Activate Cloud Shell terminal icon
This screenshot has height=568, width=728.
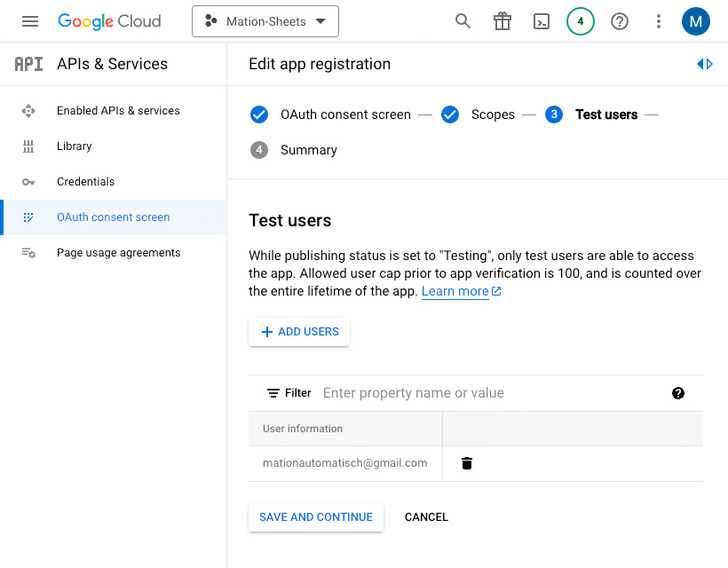coord(542,21)
